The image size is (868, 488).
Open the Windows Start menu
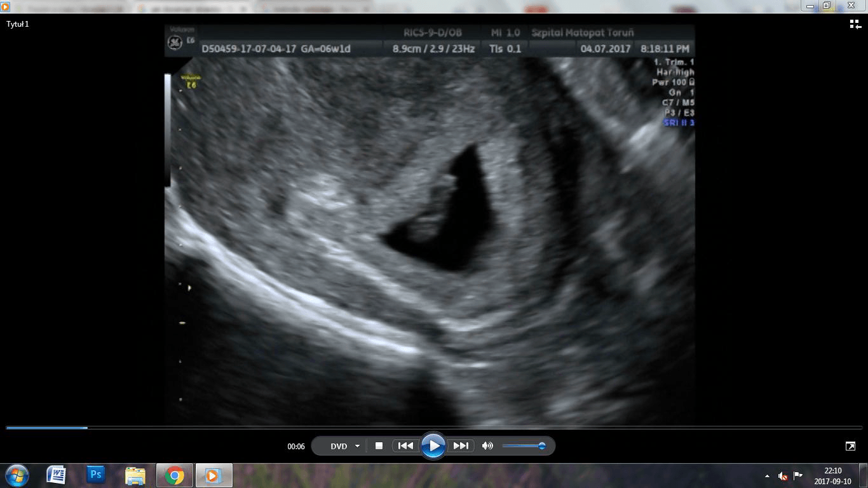click(17, 475)
